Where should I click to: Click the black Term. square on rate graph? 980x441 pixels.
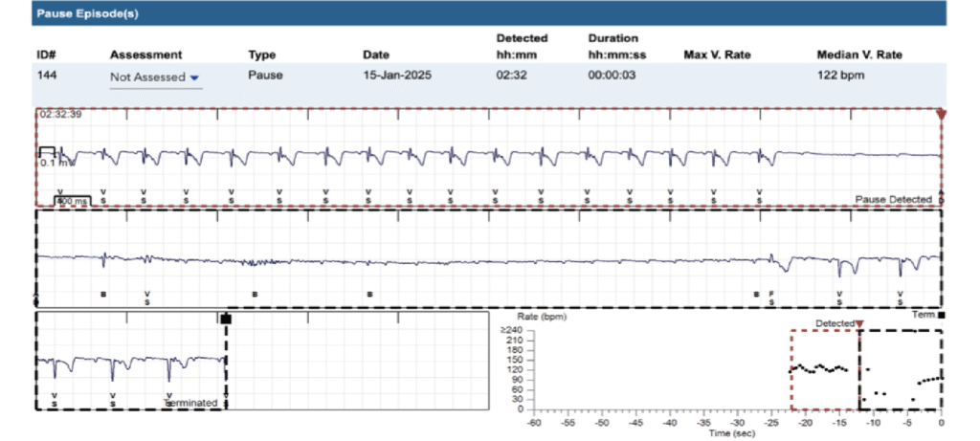click(942, 315)
